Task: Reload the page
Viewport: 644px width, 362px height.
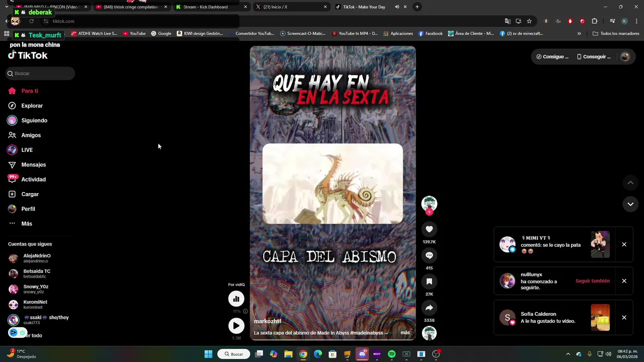Action: 31,21
